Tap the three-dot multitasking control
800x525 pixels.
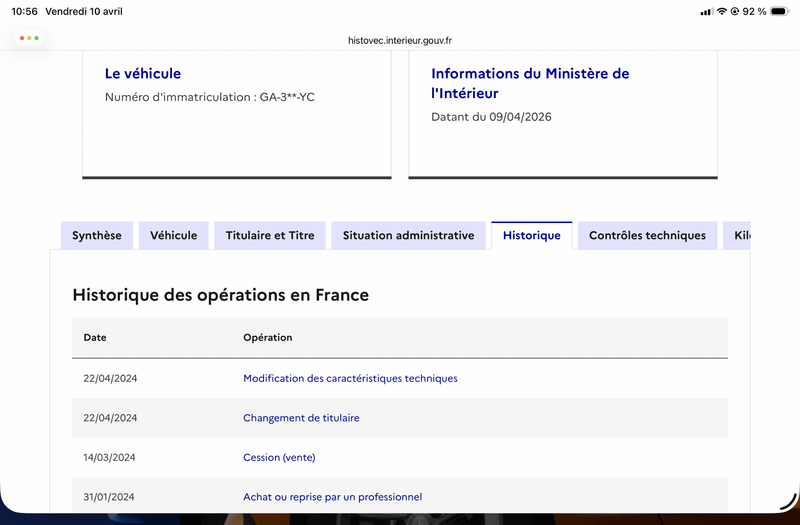(x=29, y=38)
